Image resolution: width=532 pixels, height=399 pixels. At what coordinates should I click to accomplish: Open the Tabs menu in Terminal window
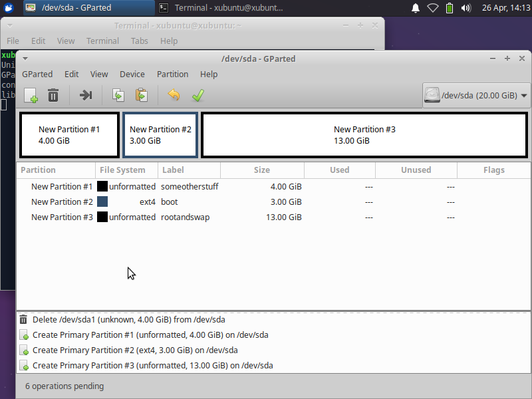coord(140,41)
